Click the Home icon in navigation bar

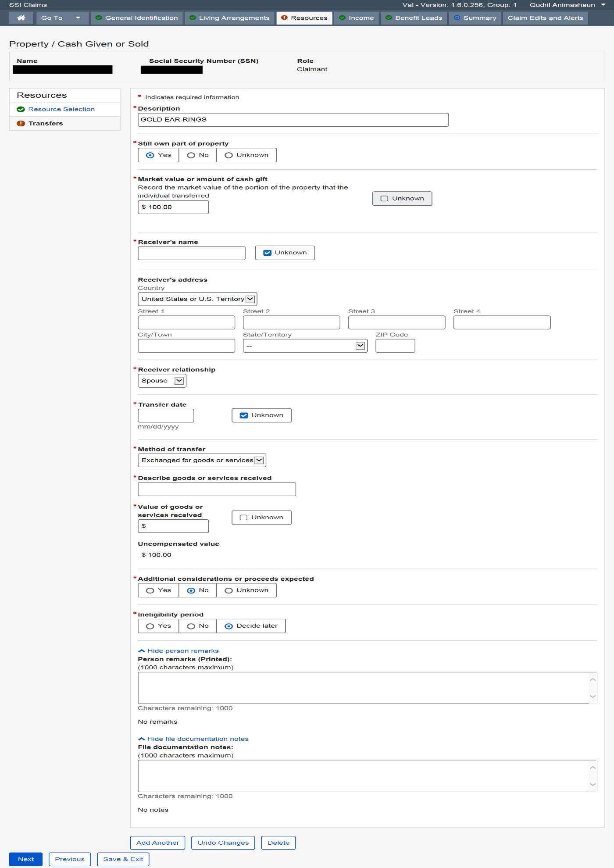(x=21, y=18)
